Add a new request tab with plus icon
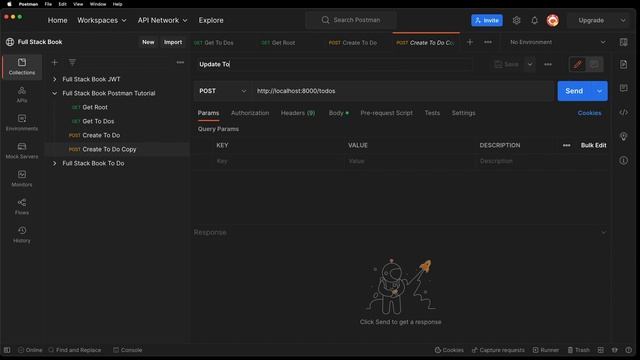Screen dimensions: 640x360 [470, 42]
